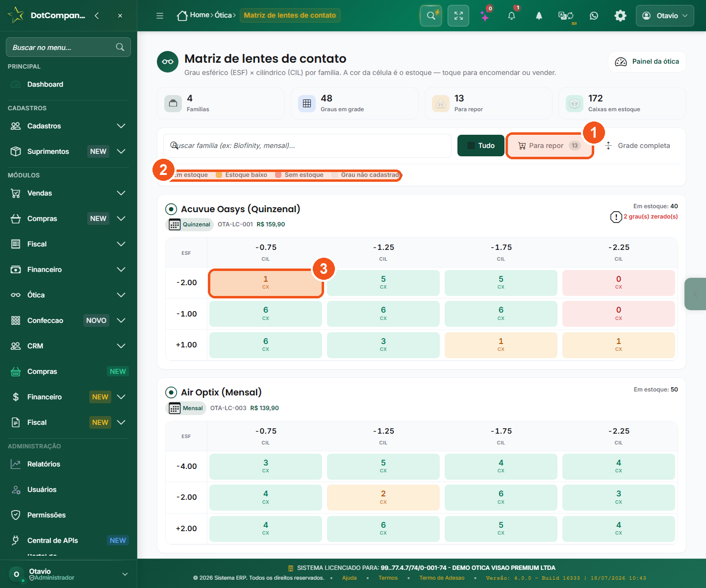Open the Termo de Adesao footer link
The width and height of the screenshot is (706, 588).
pyautogui.click(x=442, y=578)
